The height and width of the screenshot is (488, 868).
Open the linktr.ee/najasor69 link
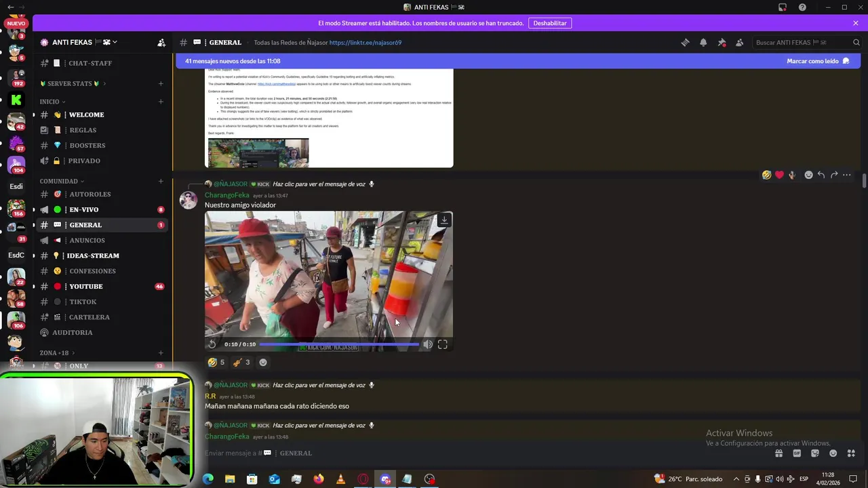[x=365, y=42]
